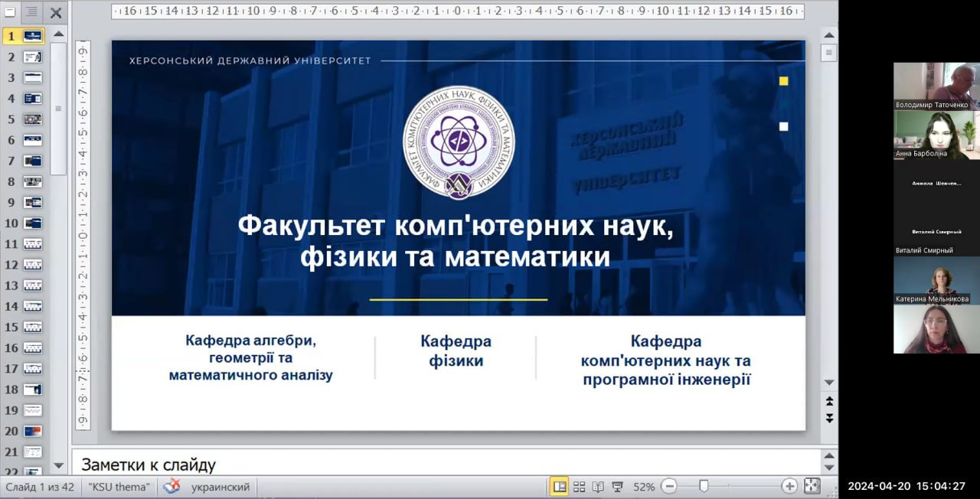Select slide 12 thumbnail

[x=32, y=264]
